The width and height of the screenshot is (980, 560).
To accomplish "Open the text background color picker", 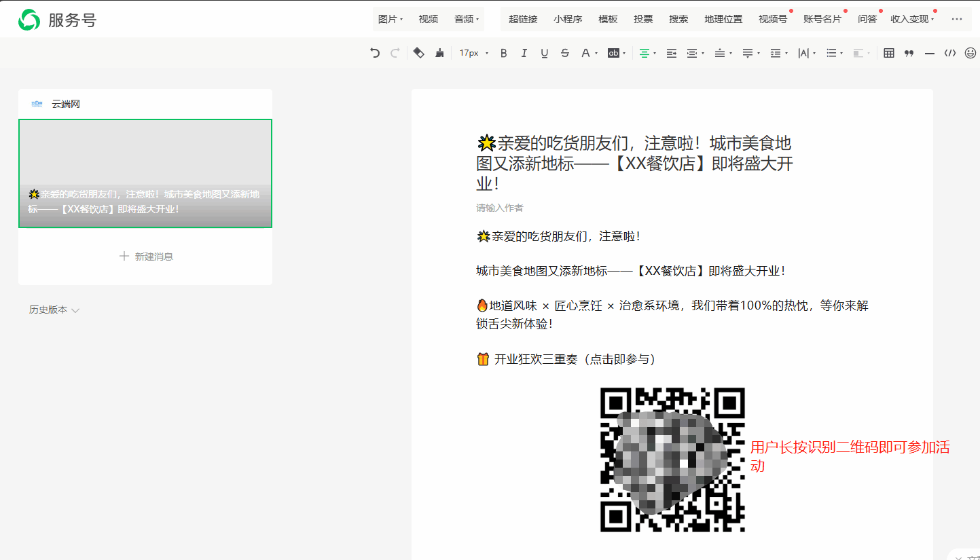I will coord(616,53).
